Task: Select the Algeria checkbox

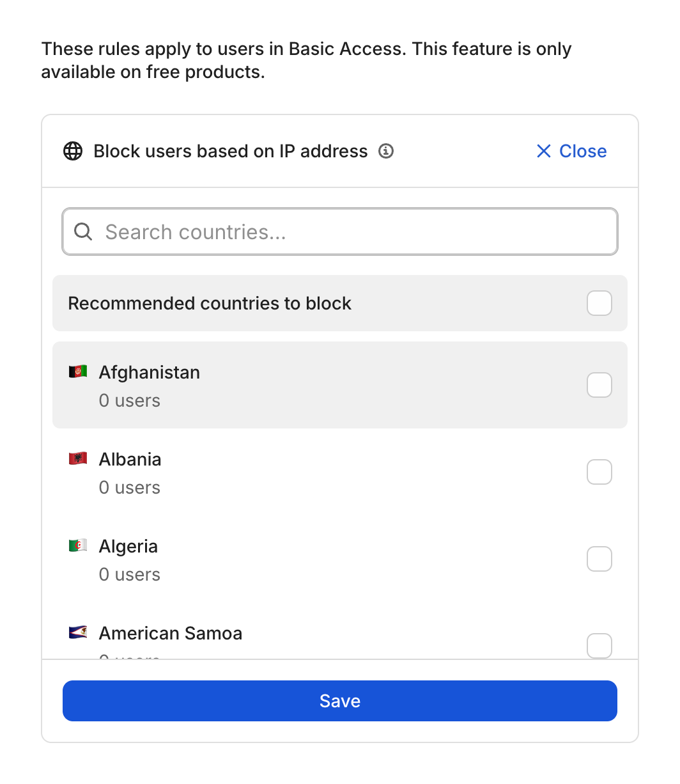Action: (599, 559)
